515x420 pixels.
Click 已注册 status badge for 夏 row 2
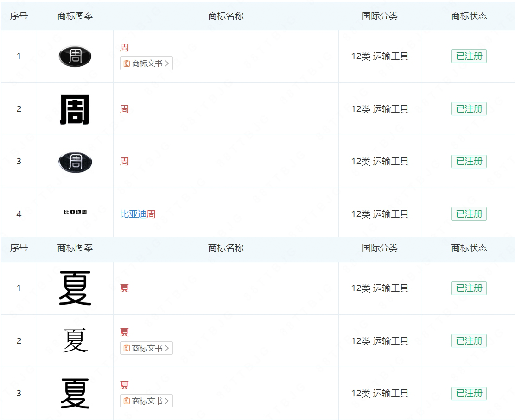click(469, 341)
